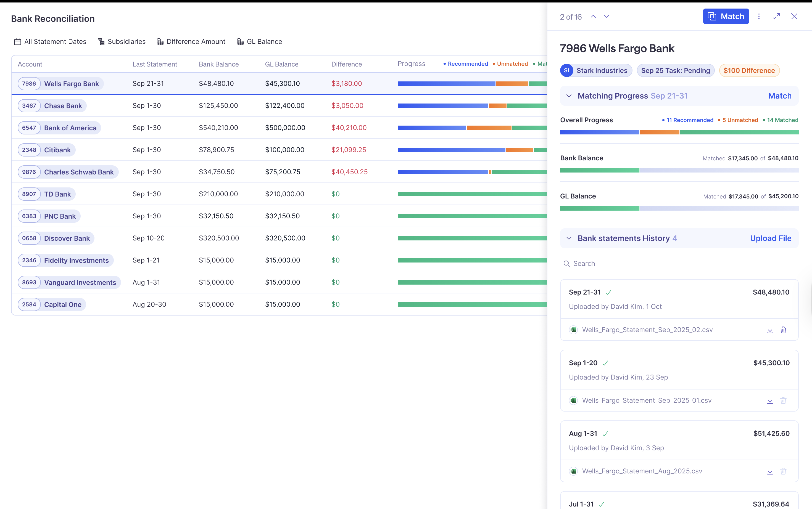Collapse the Matching Progress section
Viewport: 812px width, 509px height.
569,96
